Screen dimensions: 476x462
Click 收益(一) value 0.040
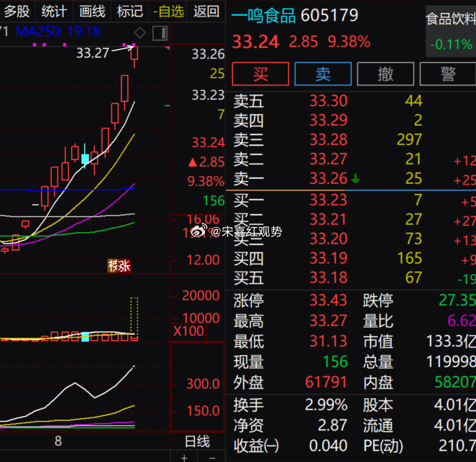[x=328, y=445]
